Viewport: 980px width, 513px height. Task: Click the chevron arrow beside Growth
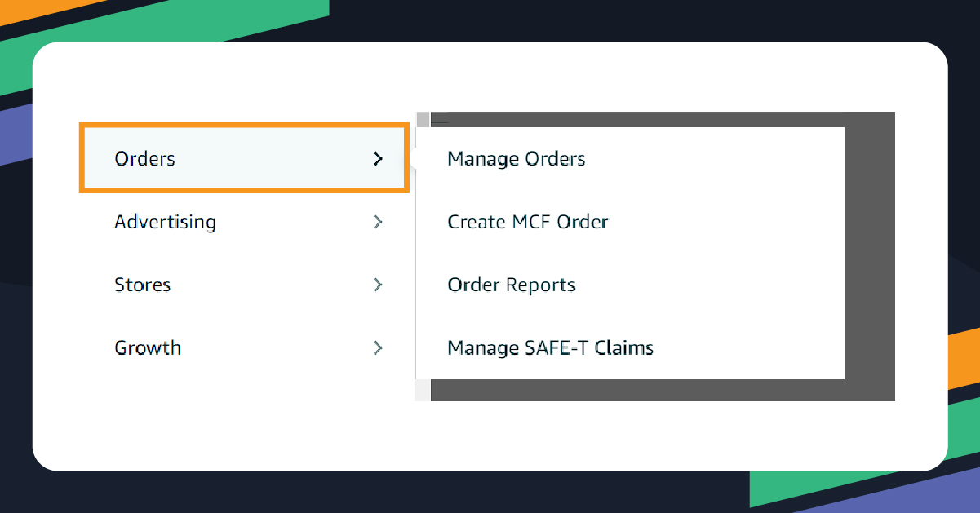[x=377, y=347]
